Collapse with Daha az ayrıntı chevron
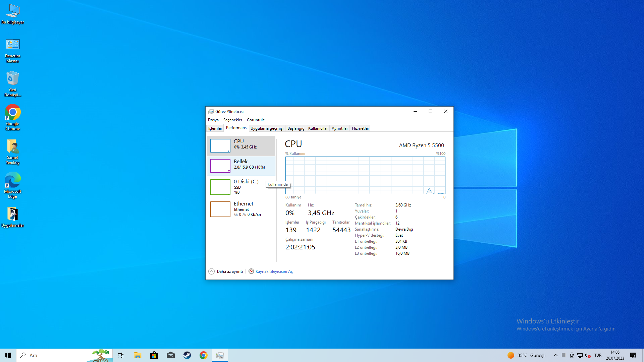 click(211, 271)
